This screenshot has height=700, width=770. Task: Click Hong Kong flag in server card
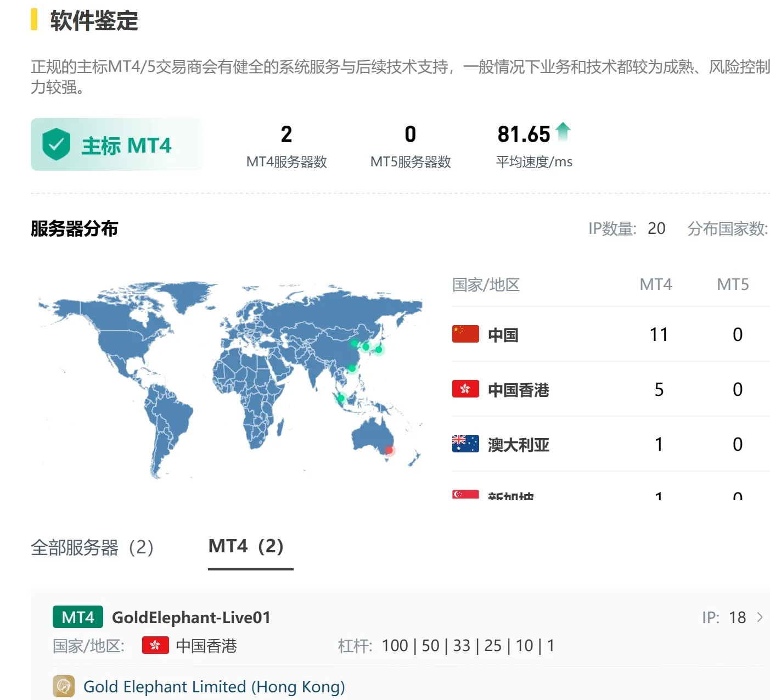click(x=155, y=645)
